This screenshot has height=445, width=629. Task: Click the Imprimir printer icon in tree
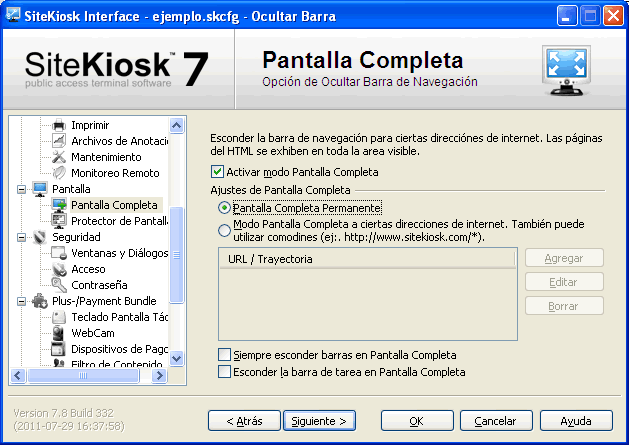point(59,125)
